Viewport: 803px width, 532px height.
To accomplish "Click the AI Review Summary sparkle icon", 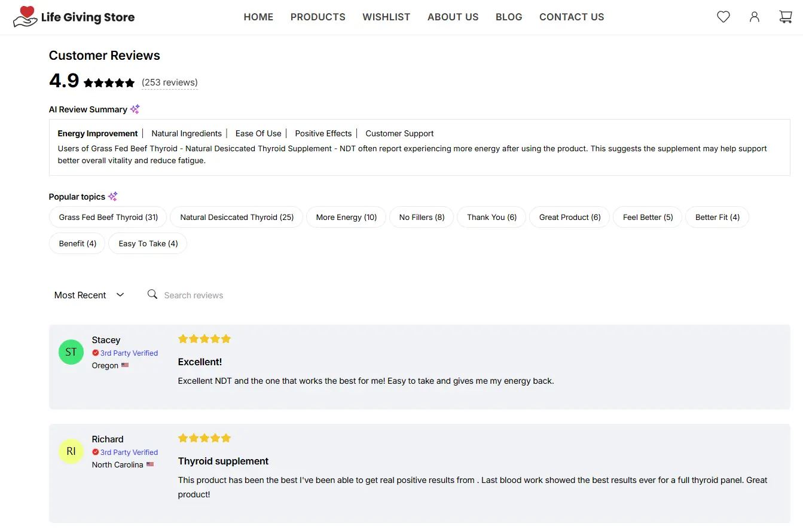I will (135, 109).
